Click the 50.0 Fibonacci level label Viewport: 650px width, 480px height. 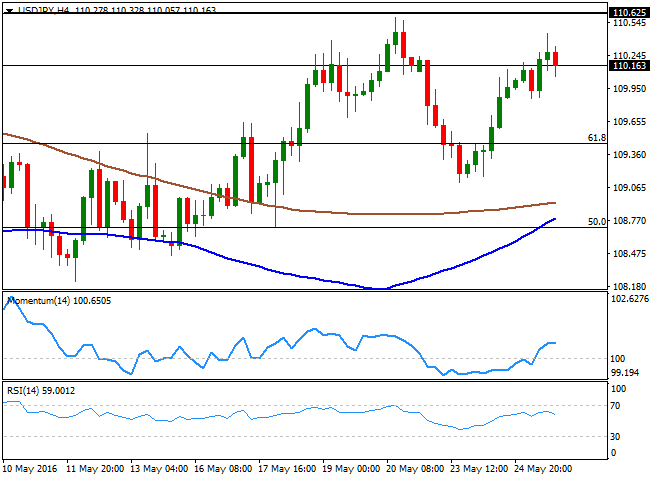pyautogui.click(x=597, y=222)
